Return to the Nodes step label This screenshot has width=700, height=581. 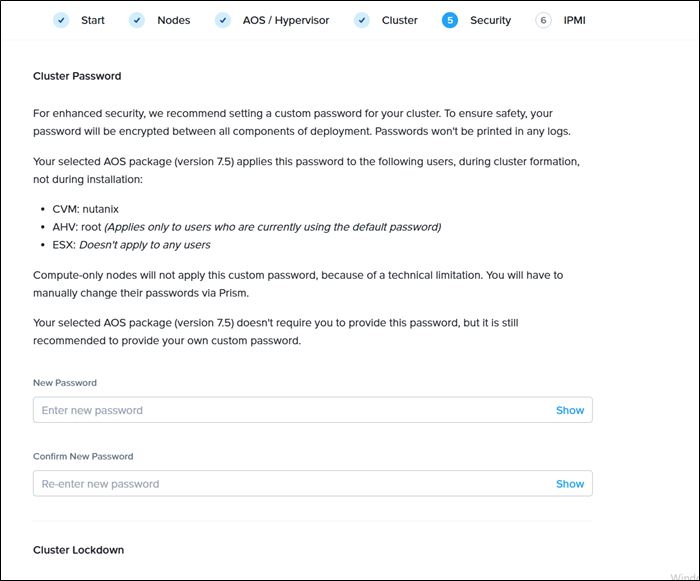(173, 20)
